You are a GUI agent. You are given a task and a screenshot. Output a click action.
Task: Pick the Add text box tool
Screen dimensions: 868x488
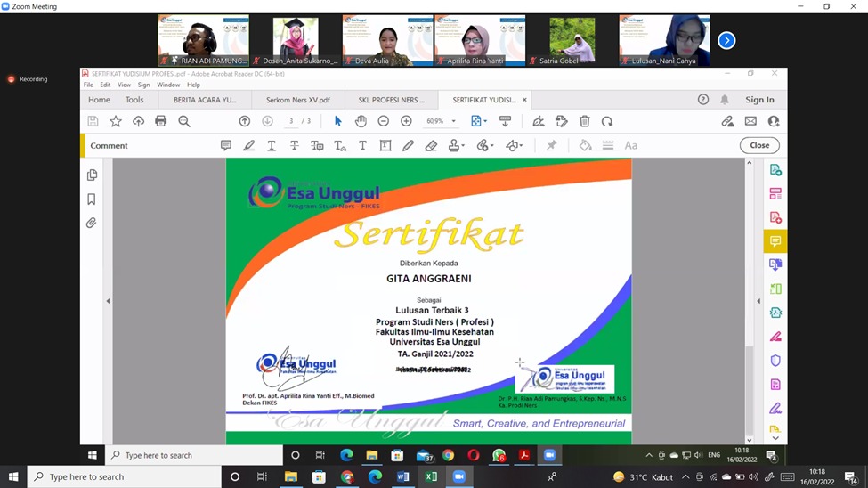385,146
